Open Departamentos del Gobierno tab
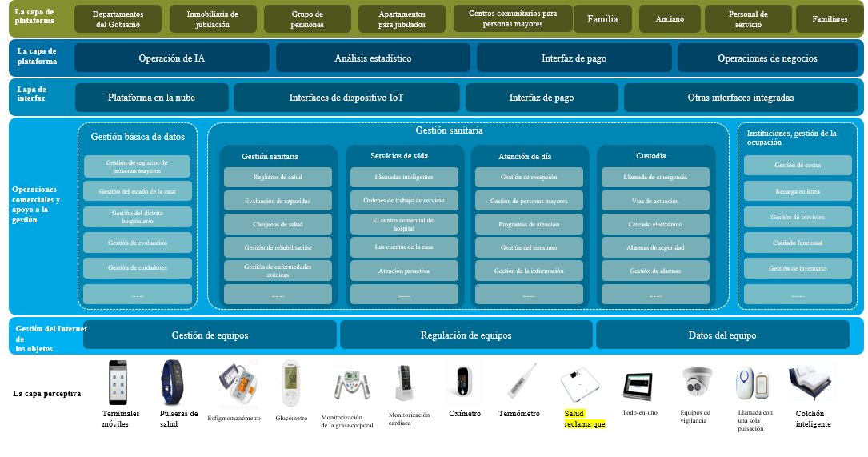 (118, 19)
